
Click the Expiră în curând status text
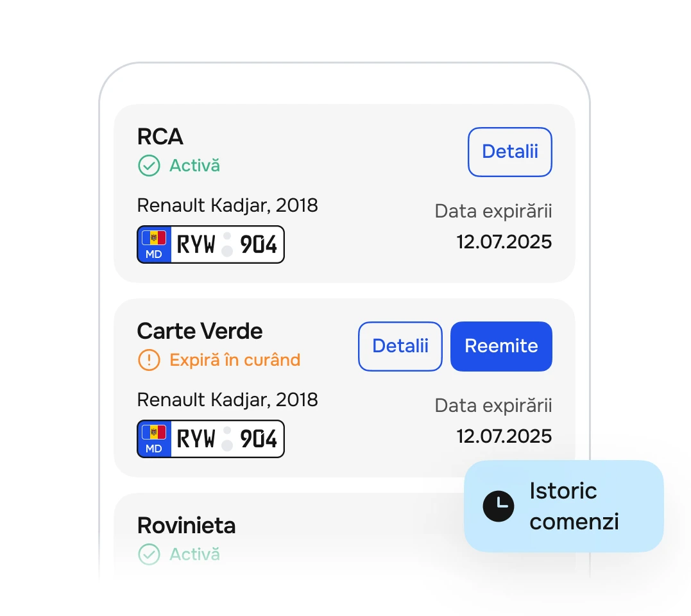235,360
